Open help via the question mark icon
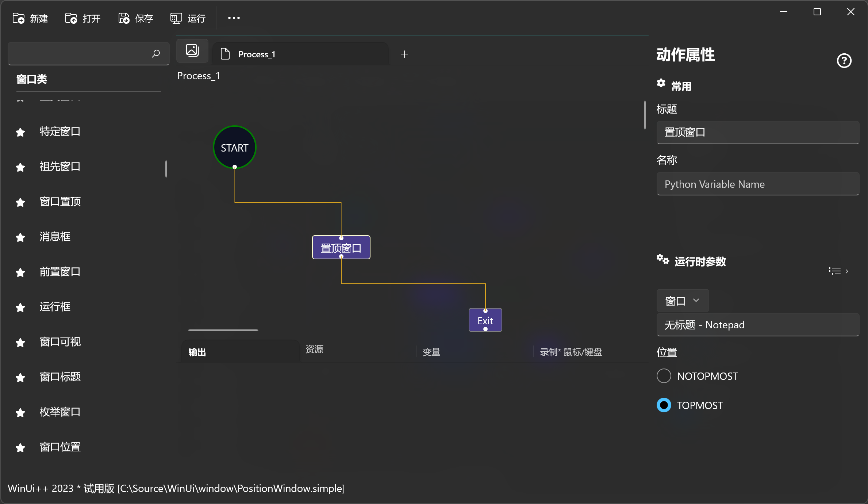Image resolution: width=868 pixels, height=504 pixels. tap(844, 61)
